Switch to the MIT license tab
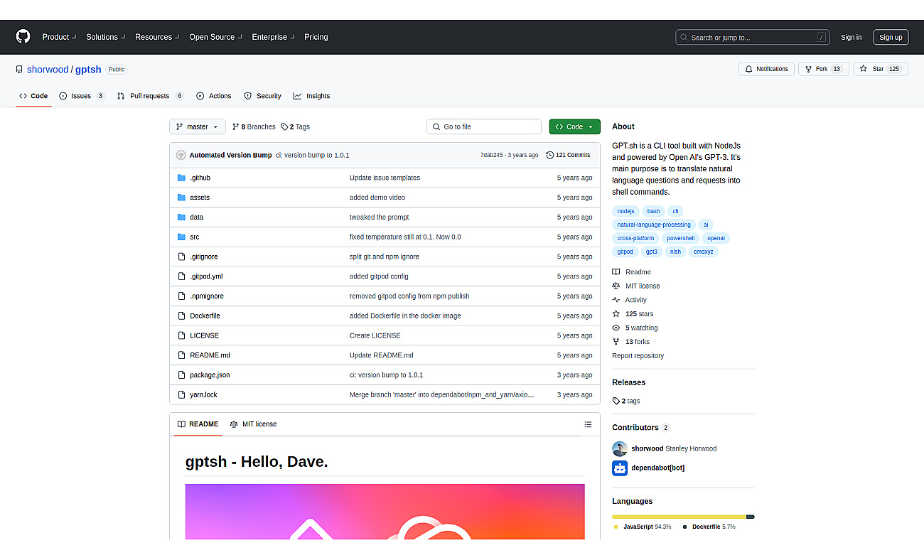The width and height of the screenshot is (924, 560). pyautogui.click(x=253, y=424)
